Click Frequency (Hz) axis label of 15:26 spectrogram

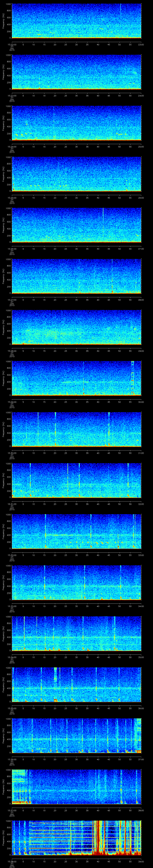[3, 225]
